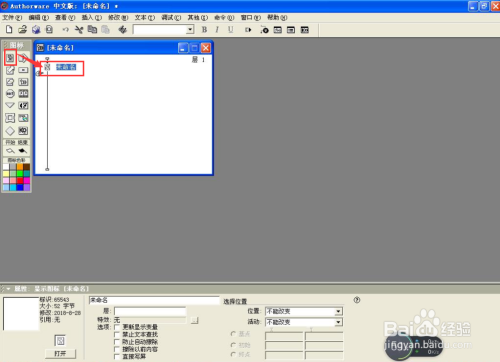Click the black stop flag under 结束
Viewport: 500px width, 362px height.
click(x=23, y=151)
